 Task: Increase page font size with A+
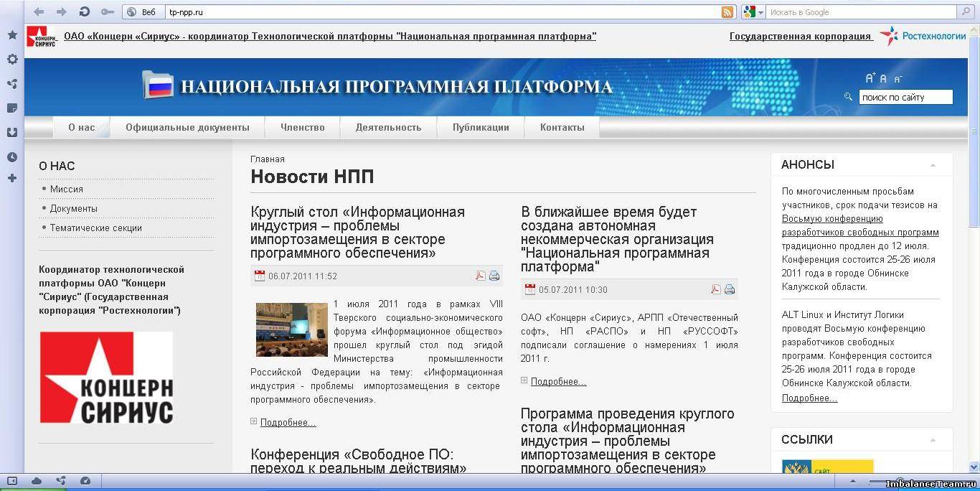870,78
